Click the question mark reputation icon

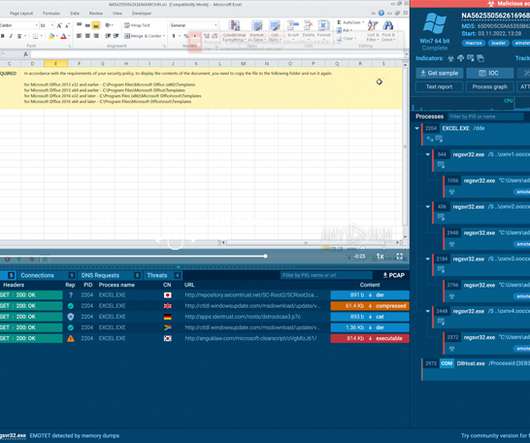point(71,295)
